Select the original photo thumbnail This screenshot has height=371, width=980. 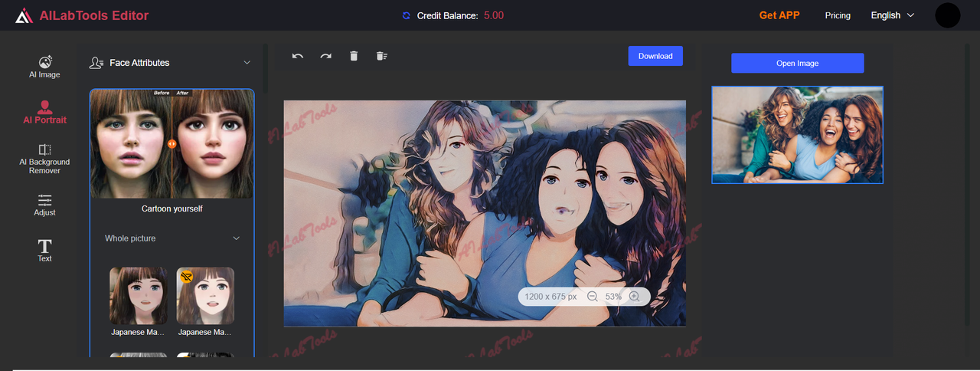point(797,135)
